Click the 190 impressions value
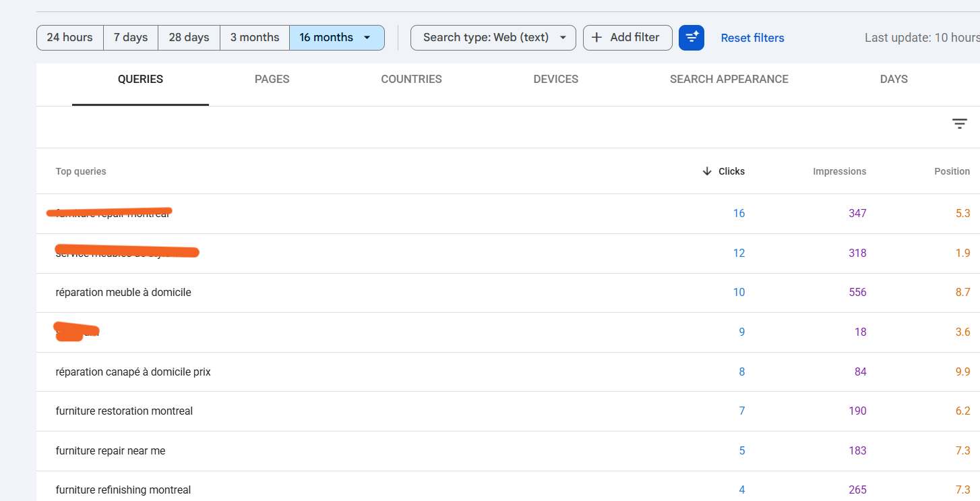The image size is (980, 501). point(858,411)
